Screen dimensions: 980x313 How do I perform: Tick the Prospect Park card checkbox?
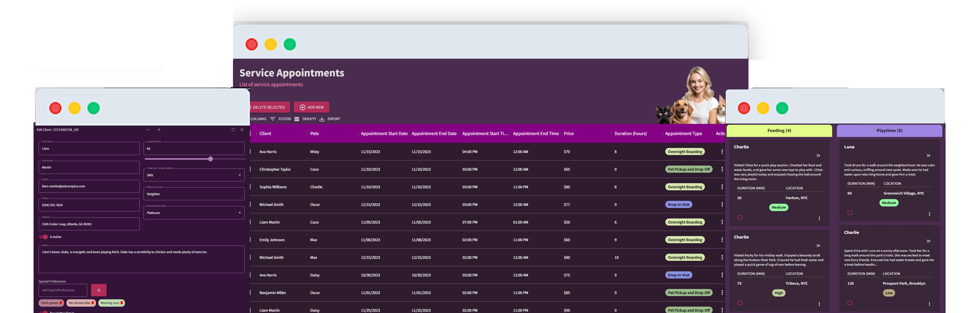pos(849,303)
